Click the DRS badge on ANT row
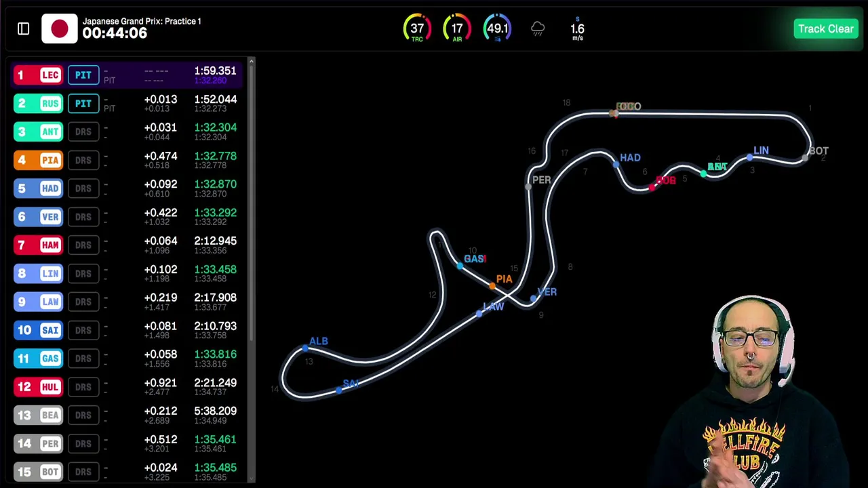Viewport: 868px width, 488px height. (x=83, y=131)
